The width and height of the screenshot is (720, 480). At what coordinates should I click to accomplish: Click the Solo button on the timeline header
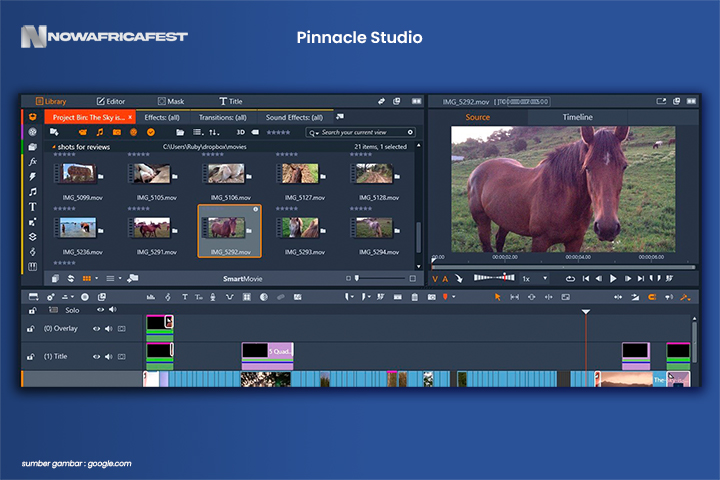coord(72,311)
